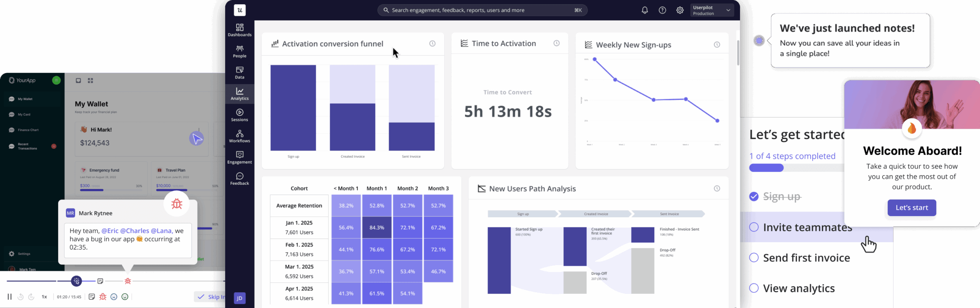Add a note from replay toolbar

coord(92,297)
